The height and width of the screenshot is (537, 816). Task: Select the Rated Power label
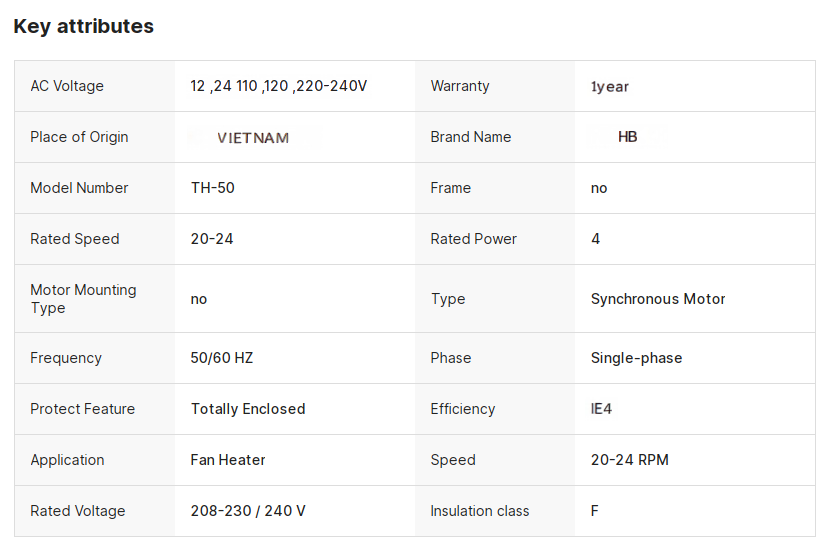point(474,239)
